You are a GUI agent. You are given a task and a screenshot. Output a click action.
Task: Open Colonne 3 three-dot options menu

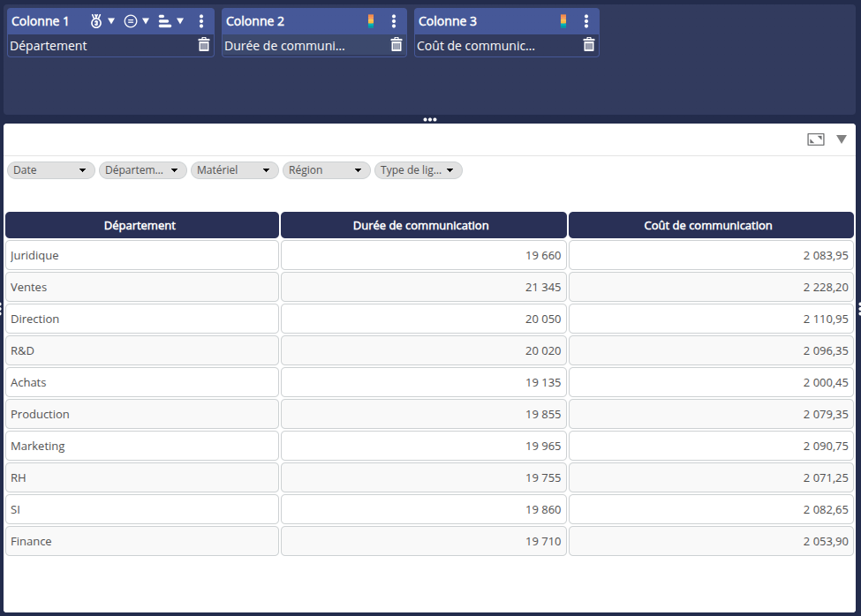[586, 21]
